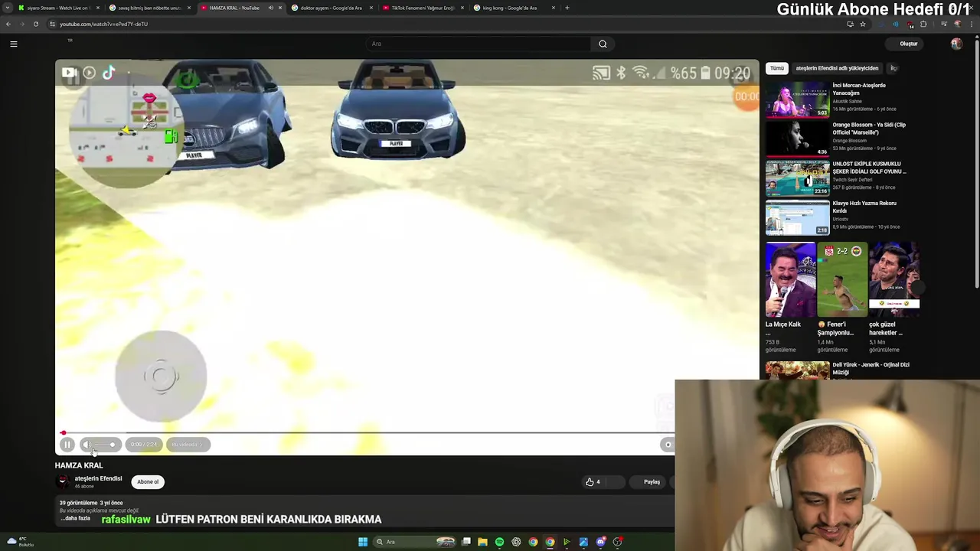
Task: Bookmark this page with star icon
Action: [863, 24]
